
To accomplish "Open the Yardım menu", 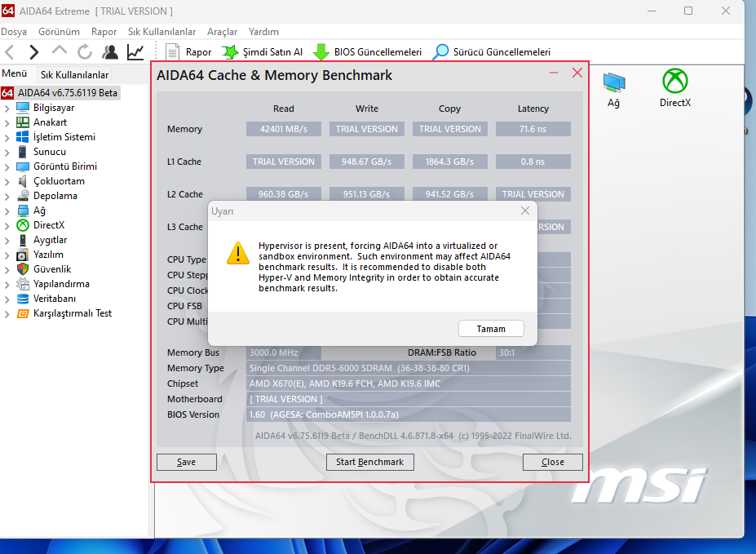I will (263, 32).
